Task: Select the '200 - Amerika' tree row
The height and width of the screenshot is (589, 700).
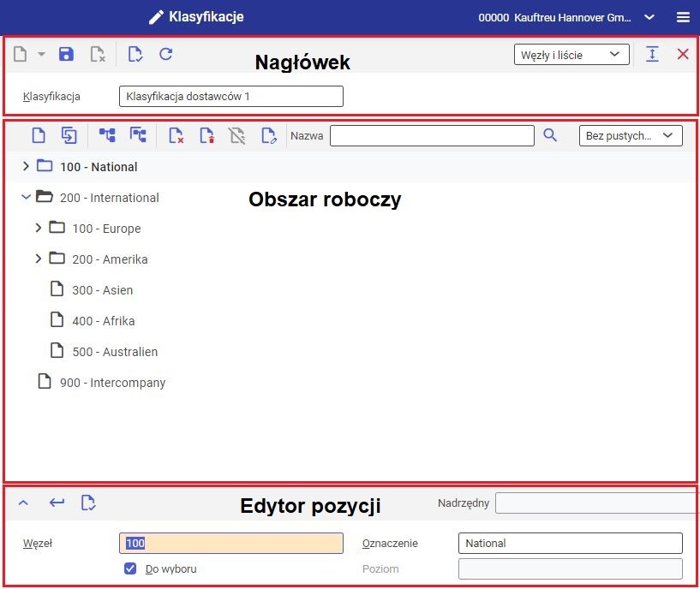Action: click(x=350, y=259)
